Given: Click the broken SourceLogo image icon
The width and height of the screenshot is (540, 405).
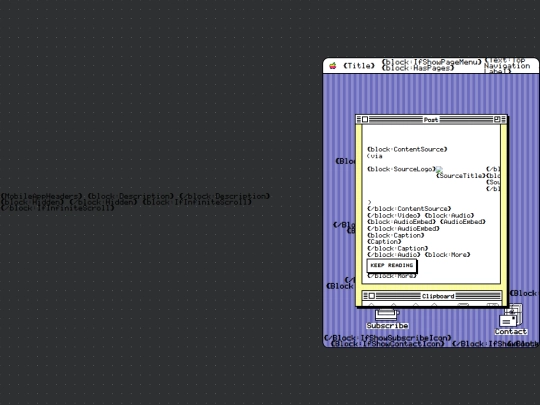Looking at the screenshot, I should pyautogui.click(x=439, y=169).
